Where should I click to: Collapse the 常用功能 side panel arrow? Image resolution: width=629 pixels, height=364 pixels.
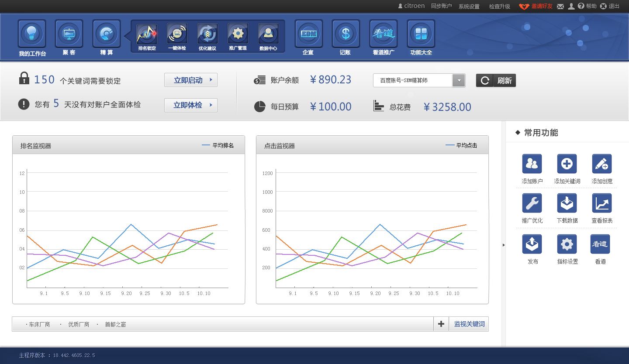tap(504, 245)
